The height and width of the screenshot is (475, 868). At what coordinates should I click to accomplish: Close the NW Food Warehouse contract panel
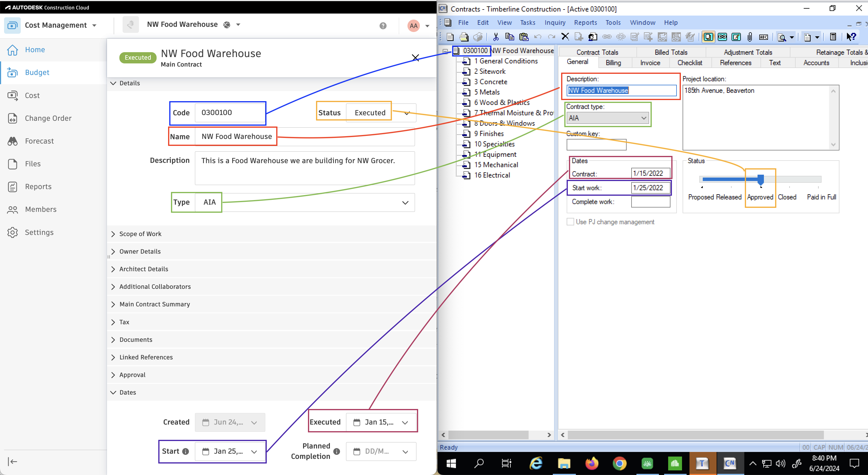416,58
